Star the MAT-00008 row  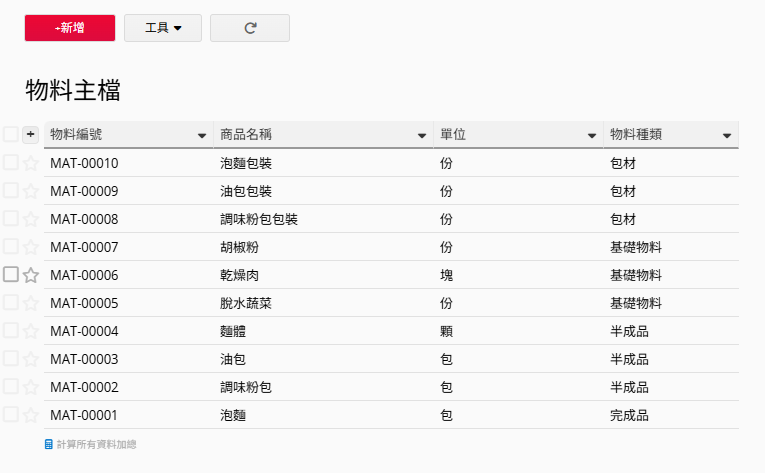pyautogui.click(x=30, y=219)
